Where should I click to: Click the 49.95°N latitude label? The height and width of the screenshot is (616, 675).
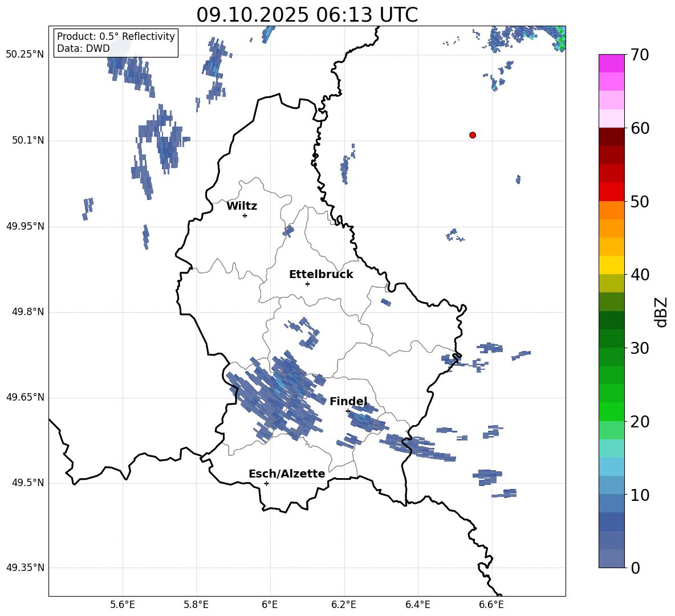click(x=25, y=226)
